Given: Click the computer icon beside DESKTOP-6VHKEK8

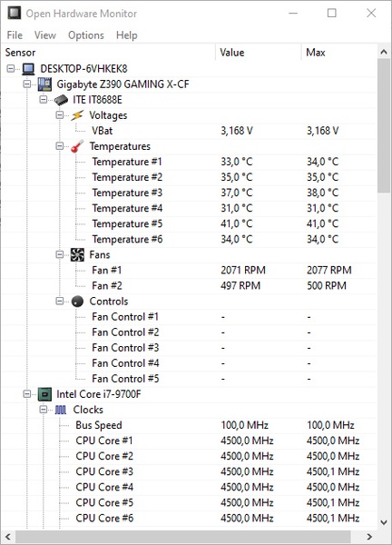Looking at the screenshot, I should [28, 69].
